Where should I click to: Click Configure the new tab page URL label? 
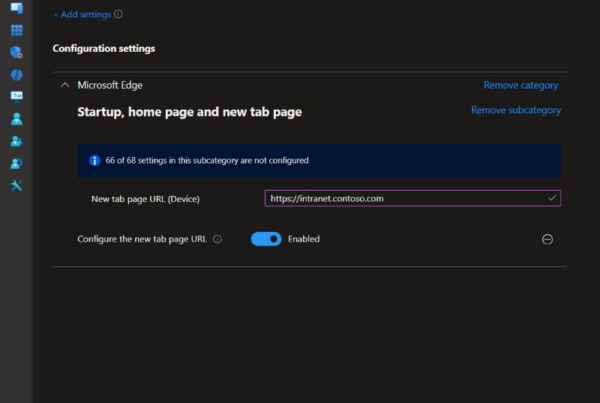(x=142, y=239)
